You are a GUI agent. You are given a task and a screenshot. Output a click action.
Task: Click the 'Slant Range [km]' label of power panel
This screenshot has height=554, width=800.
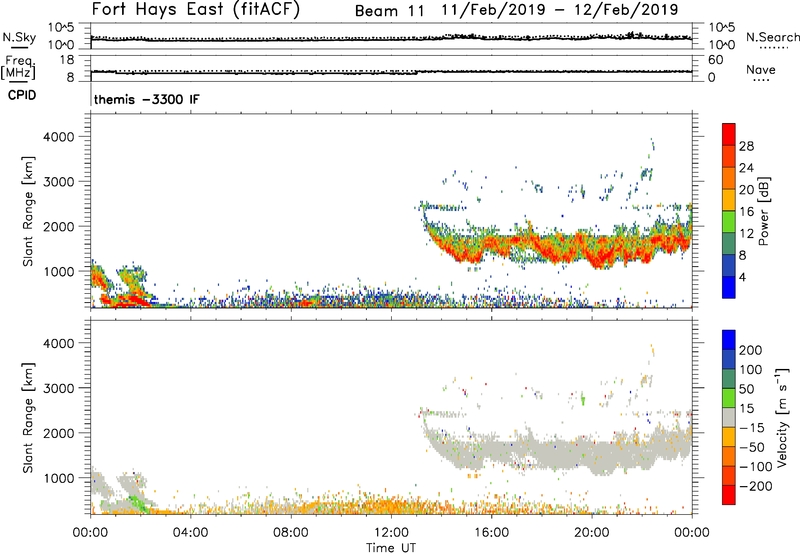point(28,211)
